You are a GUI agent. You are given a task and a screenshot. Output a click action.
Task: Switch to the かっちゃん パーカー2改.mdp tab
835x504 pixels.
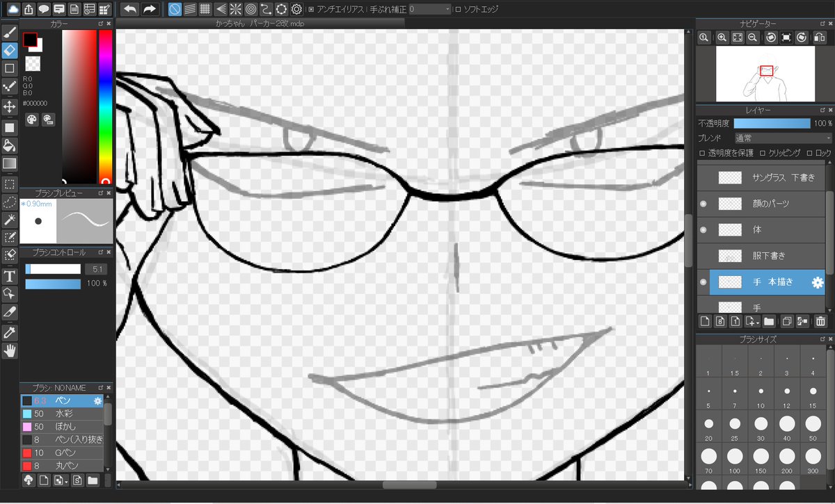pyautogui.click(x=260, y=24)
